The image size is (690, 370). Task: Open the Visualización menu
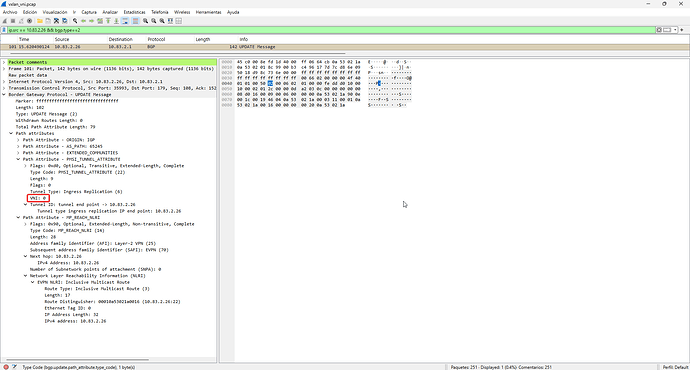(x=55, y=12)
